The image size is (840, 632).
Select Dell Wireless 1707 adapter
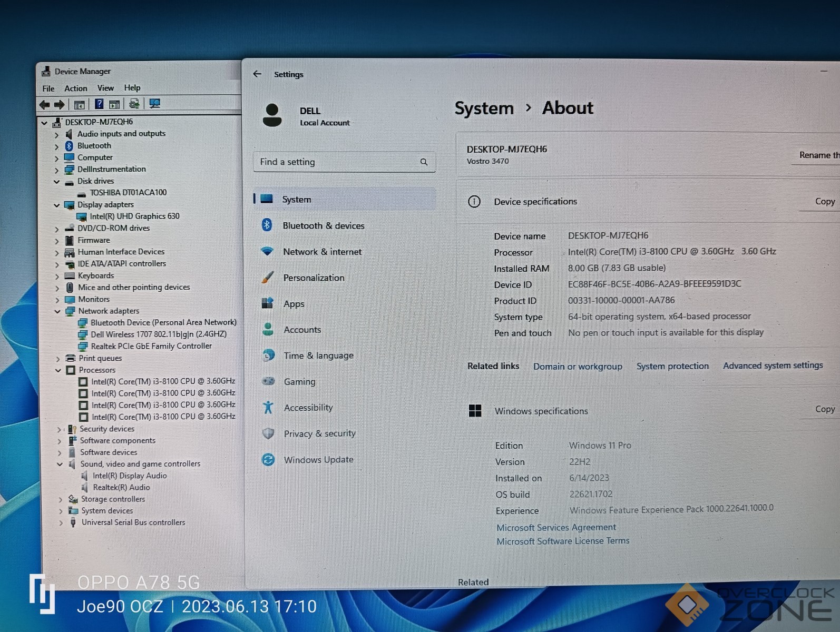pyautogui.click(x=159, y=334)
